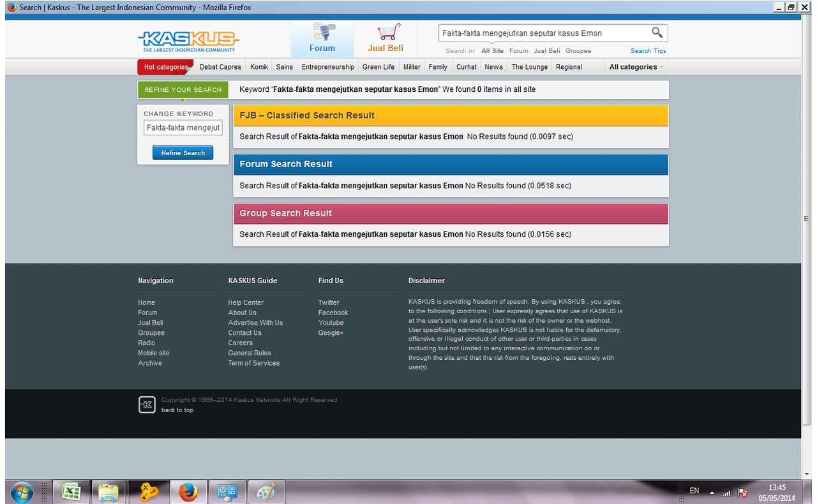Open Excel from the taskbar
Image resolution: width=817 pixels, height=504 pixels.
(70, 492)
